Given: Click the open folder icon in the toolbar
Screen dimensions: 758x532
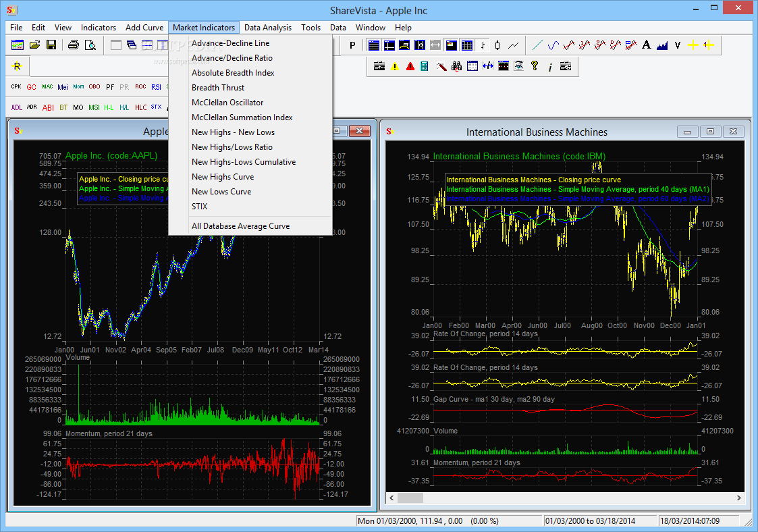Looking at the screenshot, I should 35,45.
